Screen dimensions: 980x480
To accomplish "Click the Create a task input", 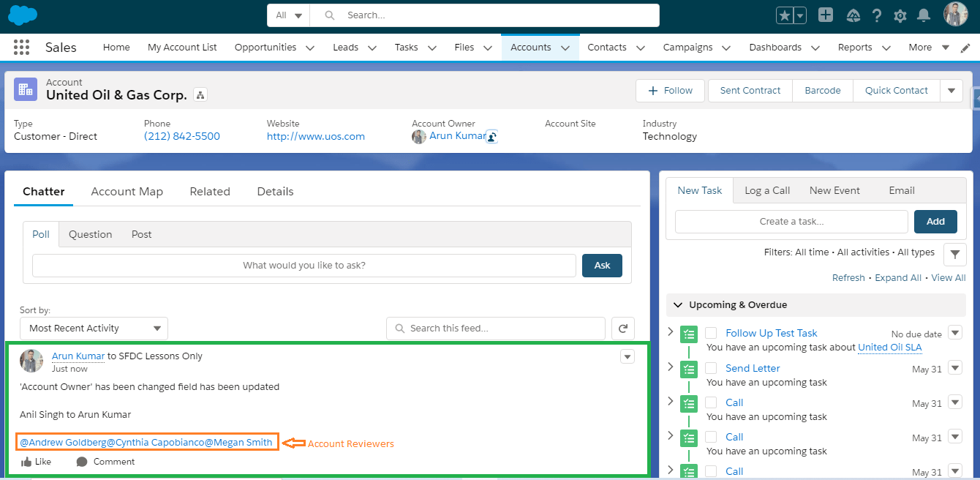I will coord(791,222).
